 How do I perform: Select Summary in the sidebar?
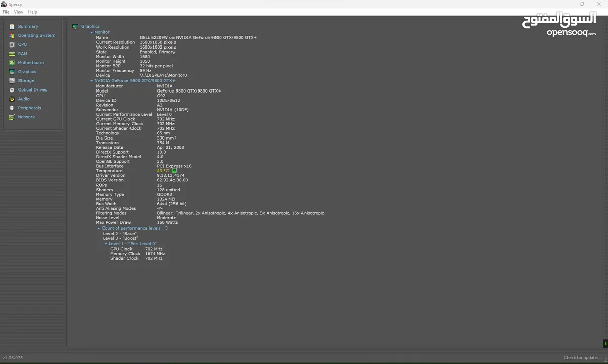(x=28, y=27)
